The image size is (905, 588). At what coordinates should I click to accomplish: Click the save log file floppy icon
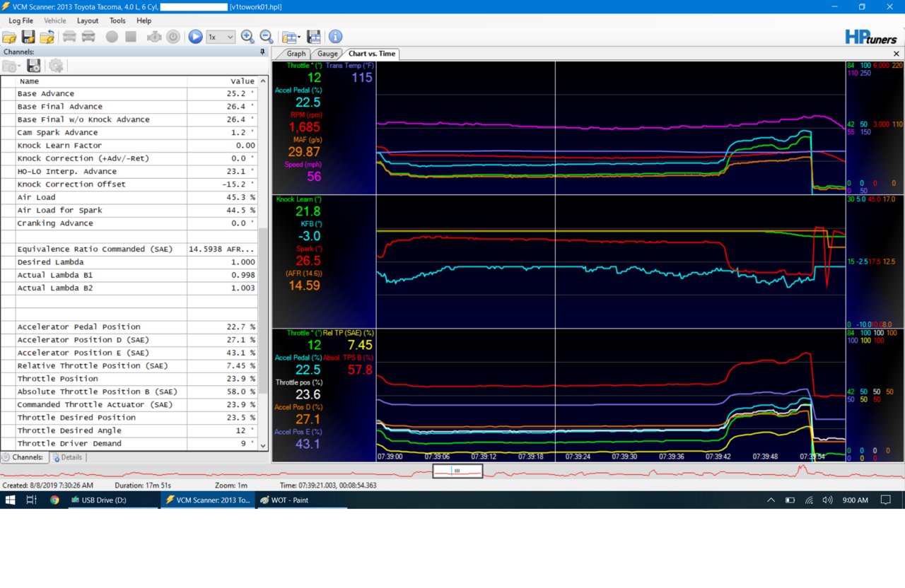(x=28, y=37)
